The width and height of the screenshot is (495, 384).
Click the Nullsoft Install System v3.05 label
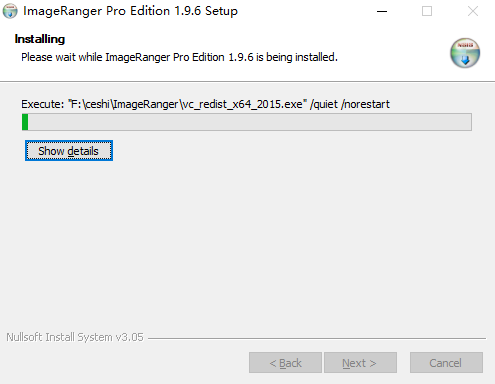(x=75, y=337)
